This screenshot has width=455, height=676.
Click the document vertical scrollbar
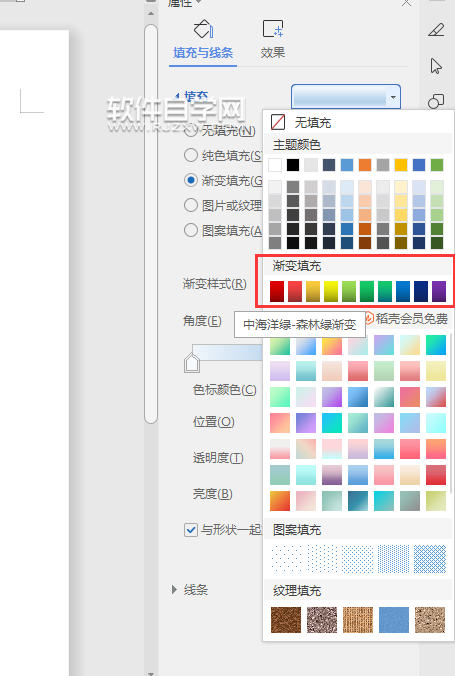pos(151,224)
